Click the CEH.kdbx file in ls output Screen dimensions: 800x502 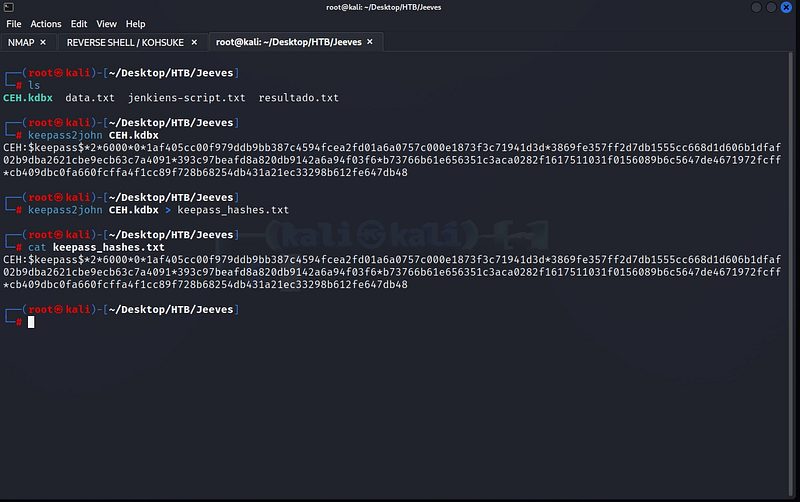pos(28,98)
